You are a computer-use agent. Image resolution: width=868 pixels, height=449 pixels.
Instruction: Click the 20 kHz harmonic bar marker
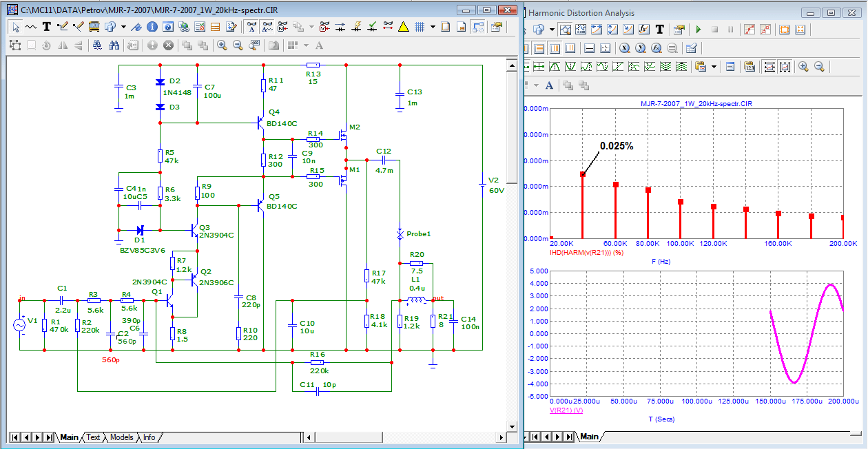551,238
